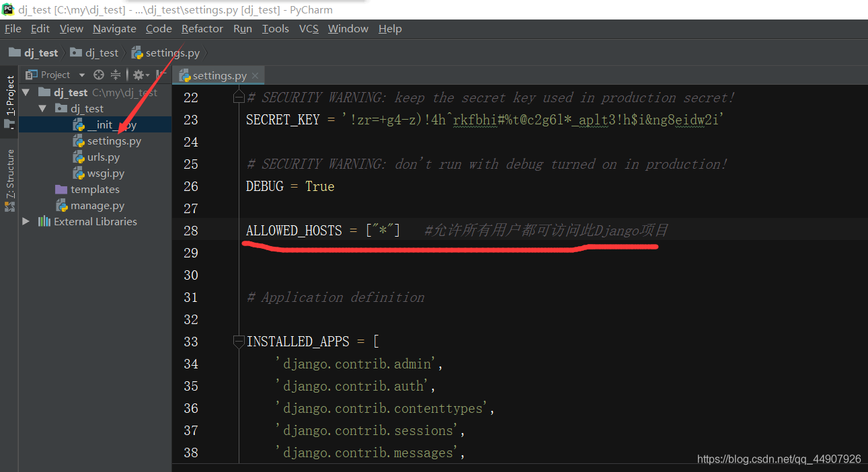Select root dj_test folder in tree

coord(71,92)
